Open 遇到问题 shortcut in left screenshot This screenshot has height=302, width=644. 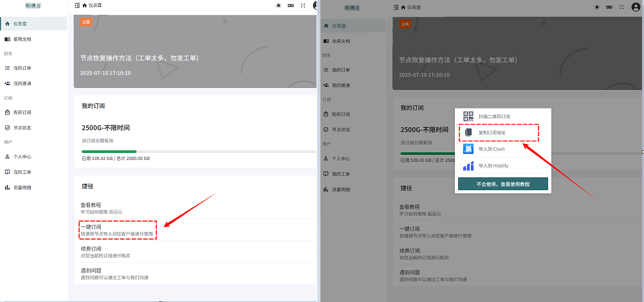(196, 274)
